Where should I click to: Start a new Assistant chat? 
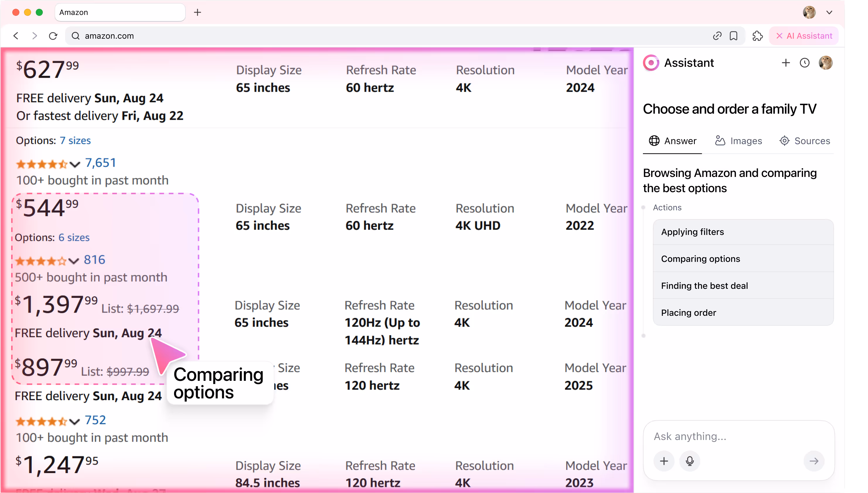(786, 63)
